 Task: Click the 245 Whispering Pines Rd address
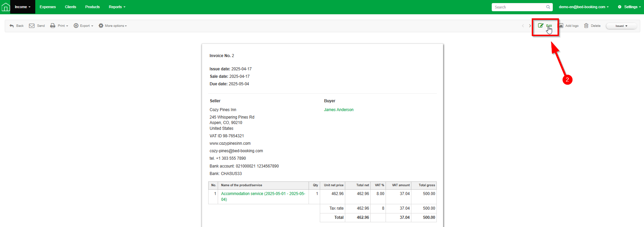tap(232, 117)
